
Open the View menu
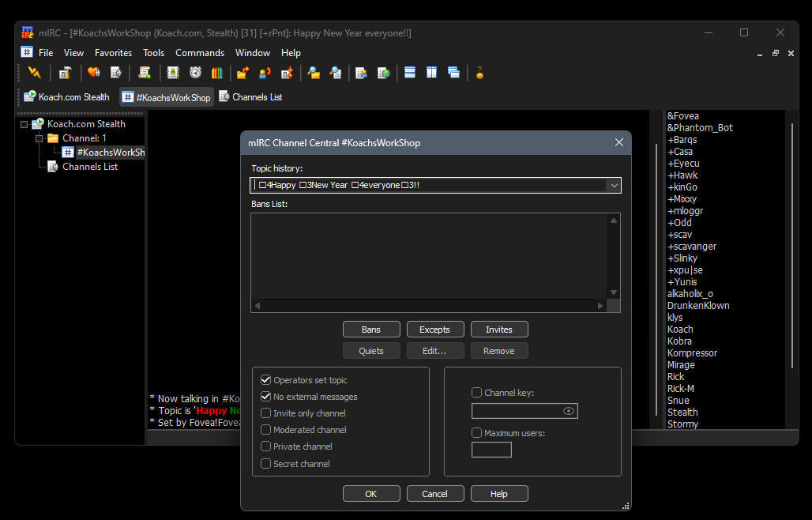click(x=73, y=53)
